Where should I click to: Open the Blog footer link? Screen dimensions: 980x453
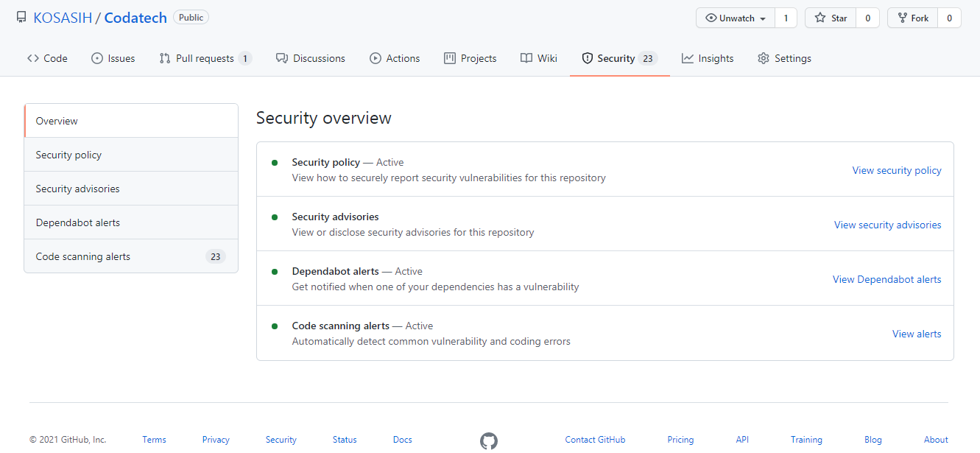873,440
